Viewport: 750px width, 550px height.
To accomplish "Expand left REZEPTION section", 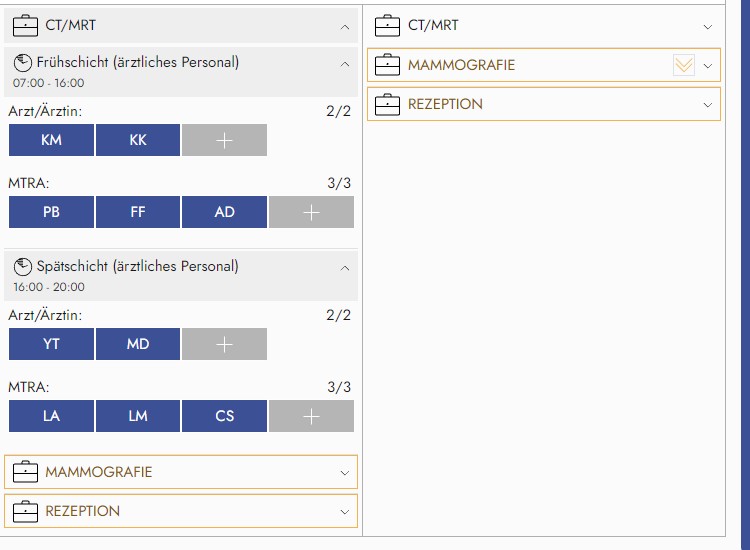I will pyautogui.click(x=345, y=511).
